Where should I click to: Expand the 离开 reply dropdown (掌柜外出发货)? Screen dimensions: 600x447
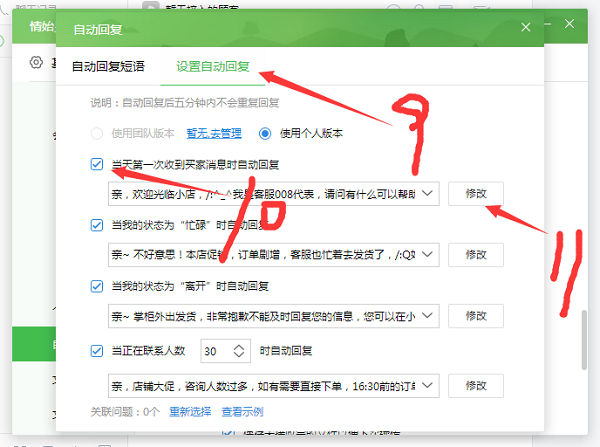coord(427,318)
